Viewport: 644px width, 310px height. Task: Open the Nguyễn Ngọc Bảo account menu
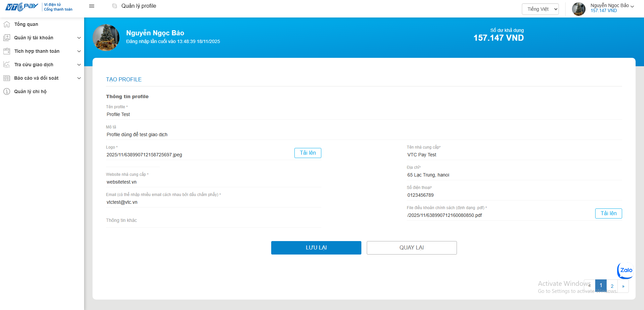click(x=612, y=6)
